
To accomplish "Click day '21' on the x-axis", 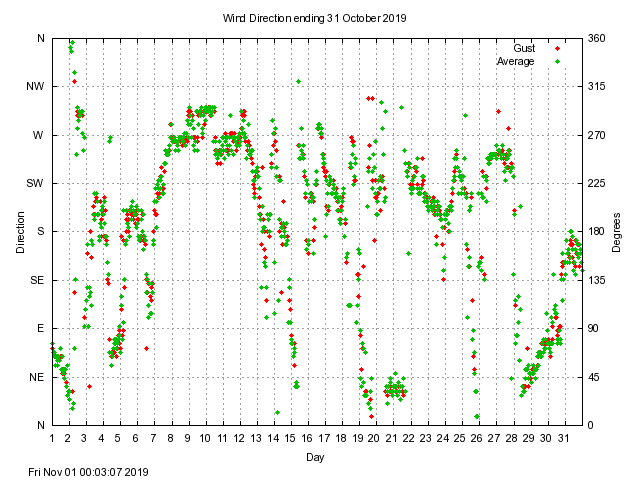I will tap(391, 438).
